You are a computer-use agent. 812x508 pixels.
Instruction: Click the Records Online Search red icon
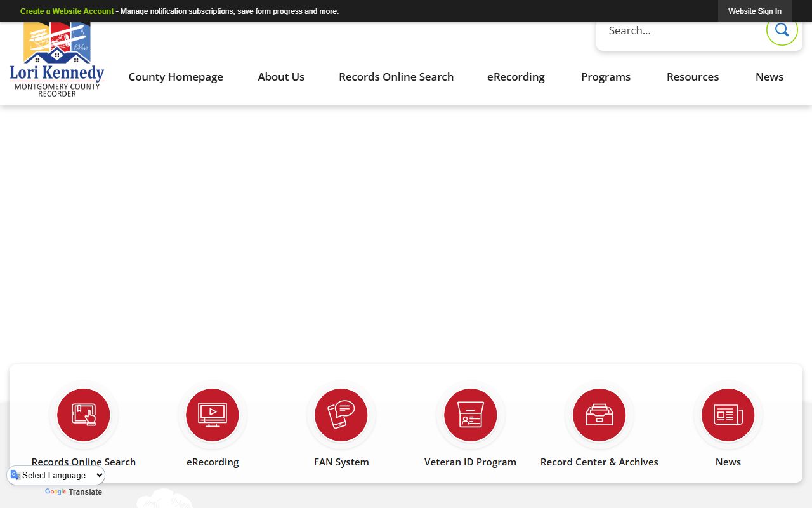[x=84, y=415]
